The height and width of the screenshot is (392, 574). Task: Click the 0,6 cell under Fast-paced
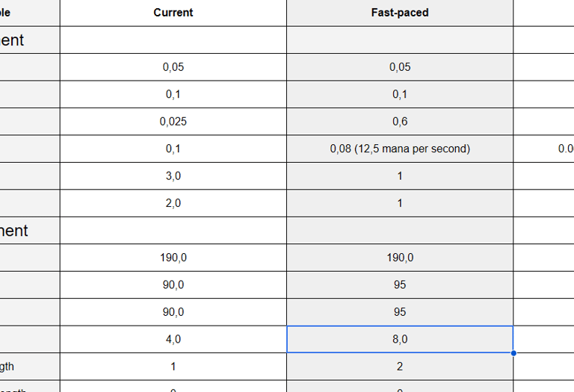(x=400, y=122)
